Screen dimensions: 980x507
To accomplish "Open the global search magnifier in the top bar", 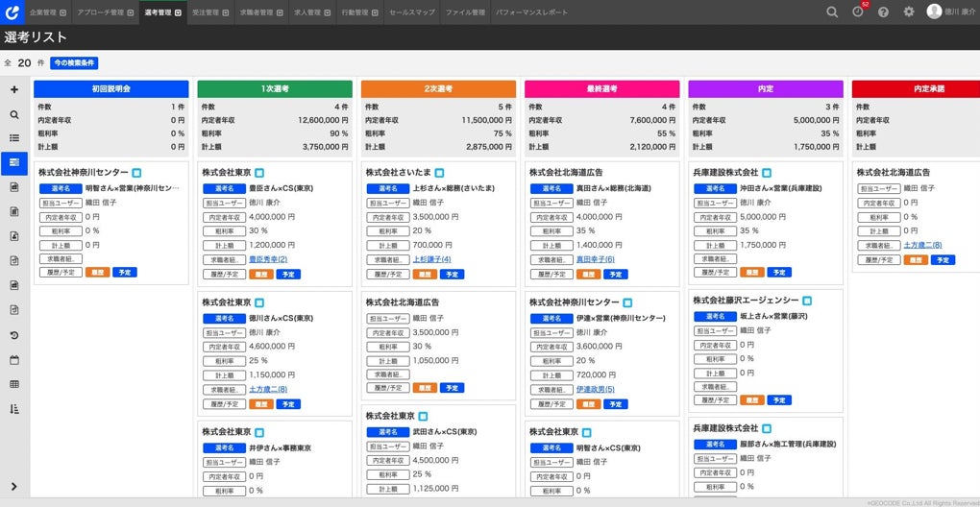I will click(832, 12).
